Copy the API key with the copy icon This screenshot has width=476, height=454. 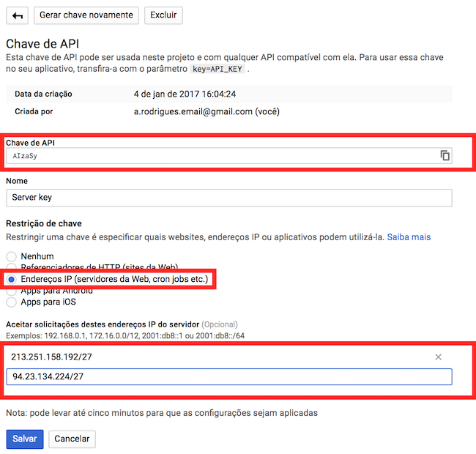445,156
